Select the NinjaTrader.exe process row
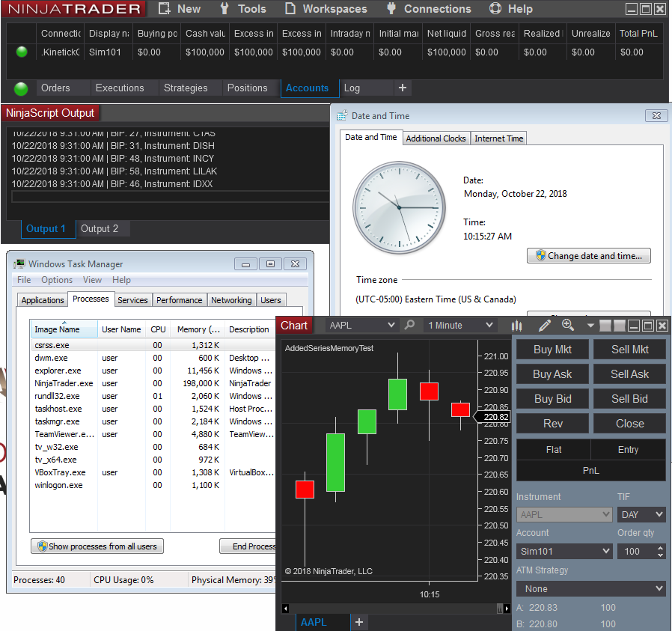Image resolution: width=672 pixels, height=631 pixels. pos(153,383)
